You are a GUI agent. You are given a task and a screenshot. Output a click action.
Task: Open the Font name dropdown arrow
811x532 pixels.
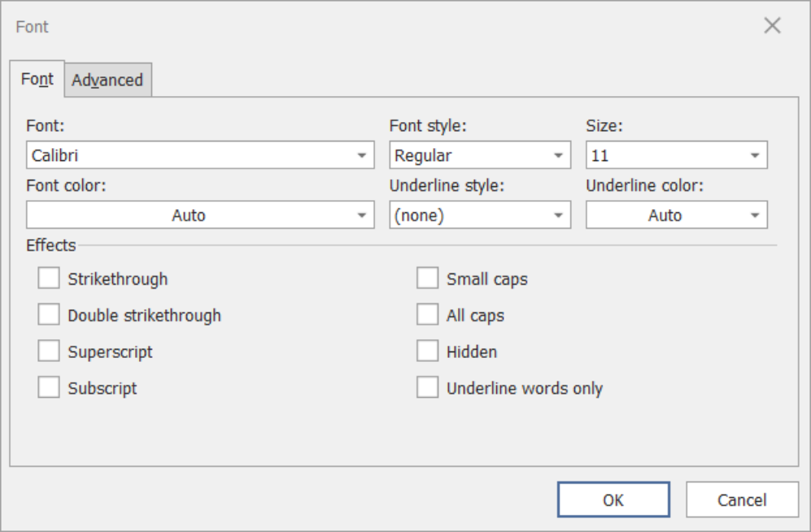click(362, 155)
